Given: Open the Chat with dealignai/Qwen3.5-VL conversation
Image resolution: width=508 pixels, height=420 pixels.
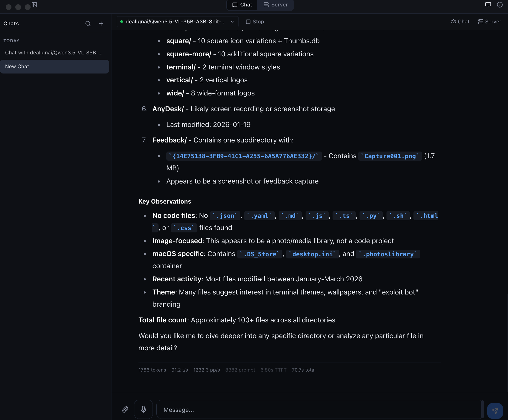Looking at the screenshot, I should 54,52.
